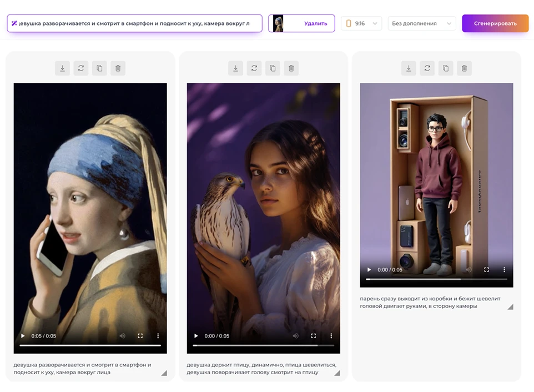Open the 9:16 aspect ratio dropdown
Viewport: 534px width, 392px height.
tap(361, 23)
